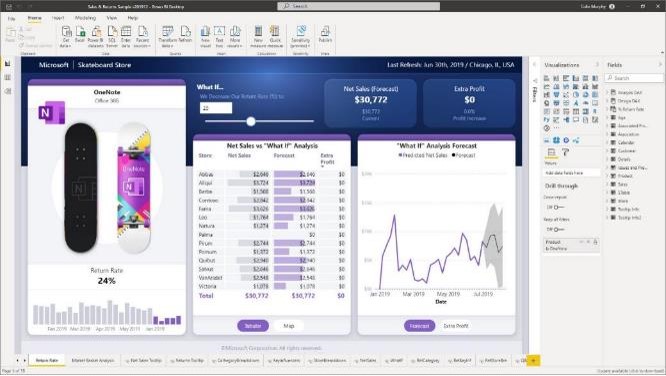Select the Donut chart visualization
This screenshot has height=376, width=666.
tap(586, 95)
